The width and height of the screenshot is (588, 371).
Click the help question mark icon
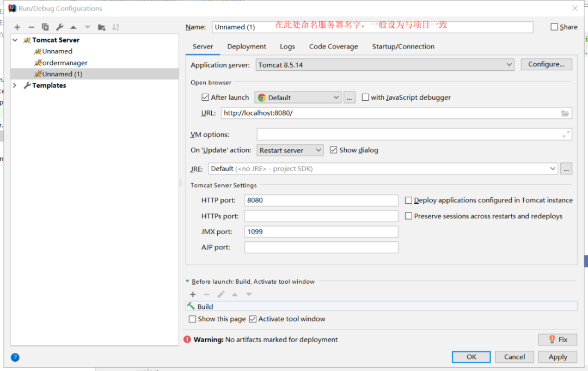pyautogui.click(x=15, y=357)
